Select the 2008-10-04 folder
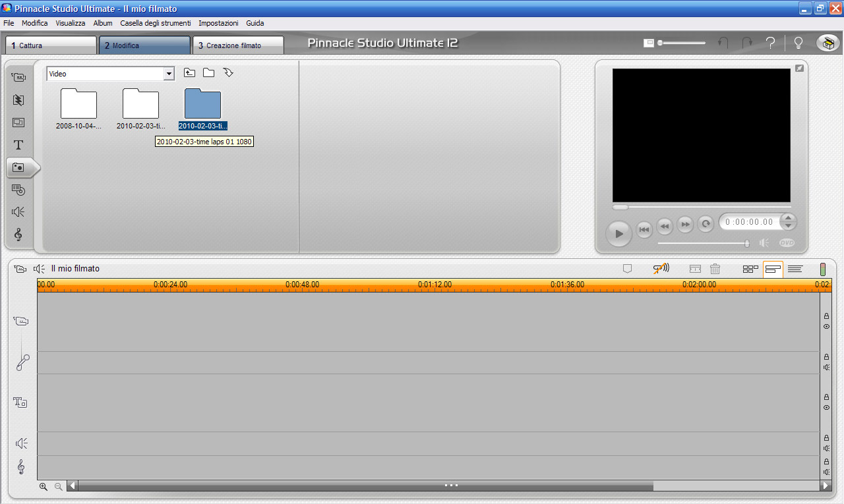Screen dimensions: 844x504 pyautogui.click(x=78, y=109)
